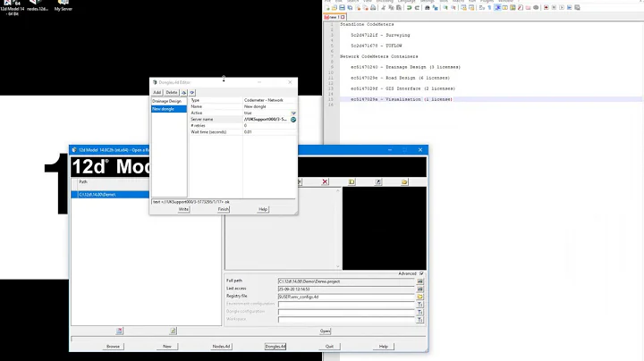Click the GIS Interface line in Notepad++

pos(402,88)
